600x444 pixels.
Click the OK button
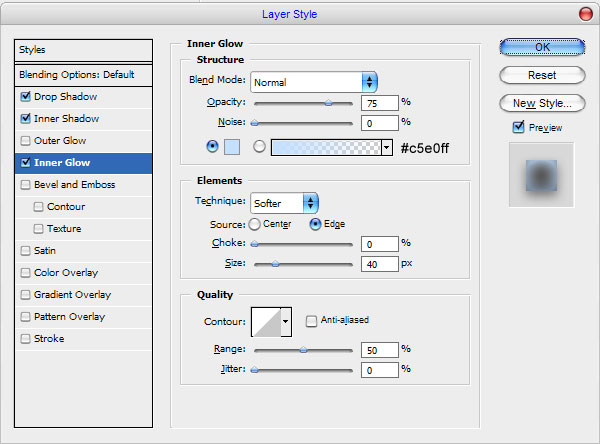point(542,47)
